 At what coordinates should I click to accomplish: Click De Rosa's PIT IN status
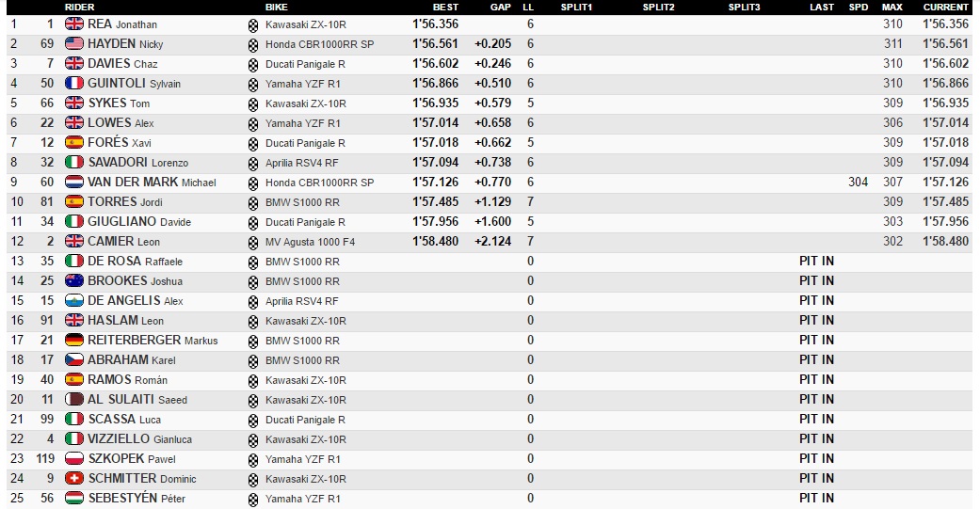point(815,261)
